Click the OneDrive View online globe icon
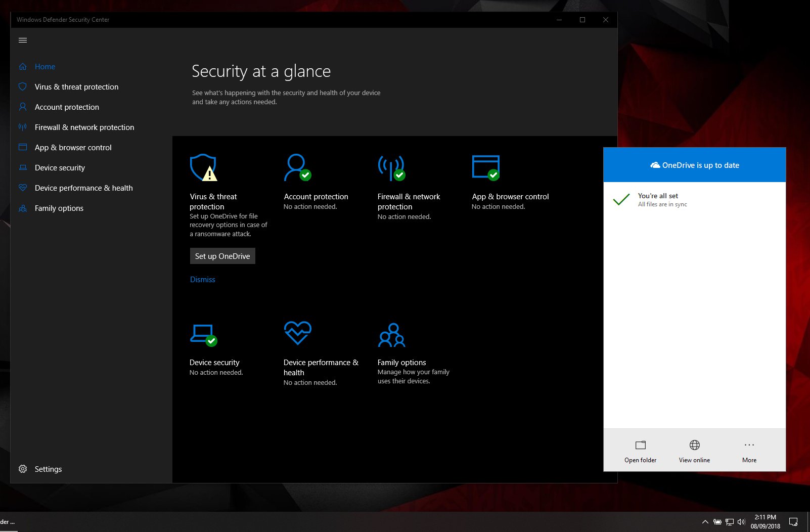810x532 pixels. click(x=695, y=445)
